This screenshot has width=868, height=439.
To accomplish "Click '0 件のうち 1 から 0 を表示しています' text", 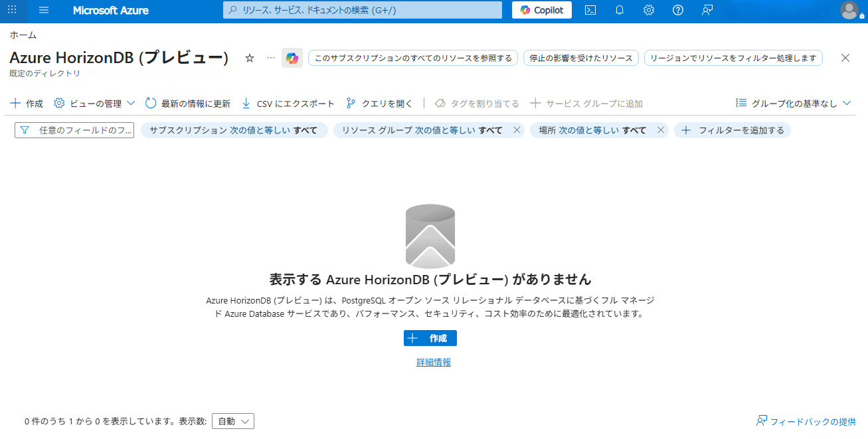I will click(100, 421).
